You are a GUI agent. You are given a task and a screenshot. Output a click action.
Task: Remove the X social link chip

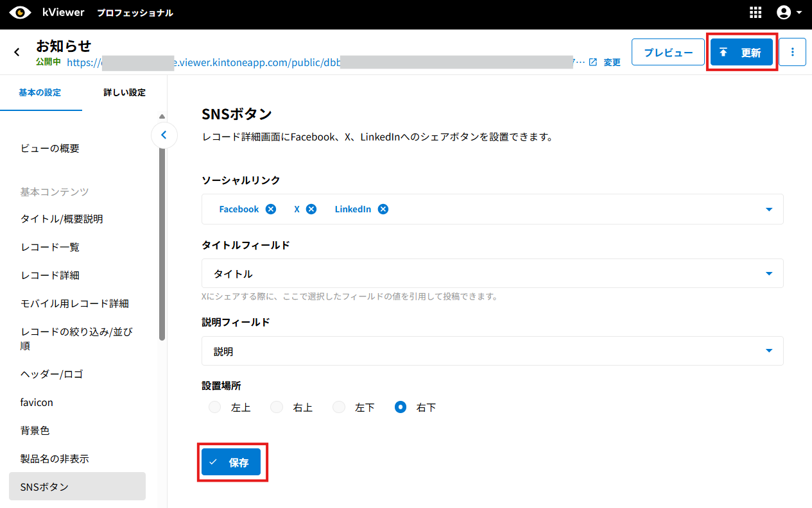[311, 209]
